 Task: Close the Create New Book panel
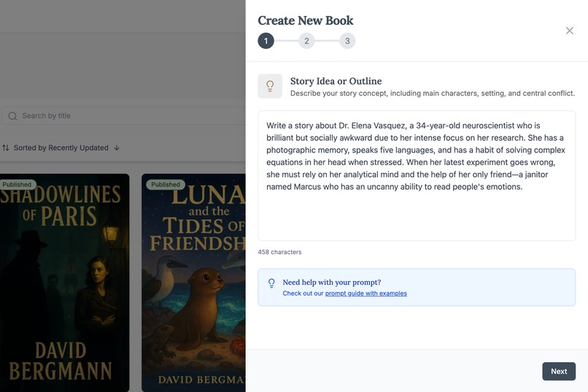click(x=569, y=31)
